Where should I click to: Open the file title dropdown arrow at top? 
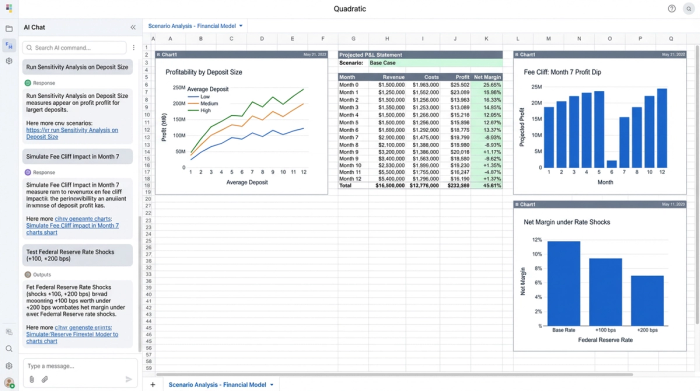241,26
